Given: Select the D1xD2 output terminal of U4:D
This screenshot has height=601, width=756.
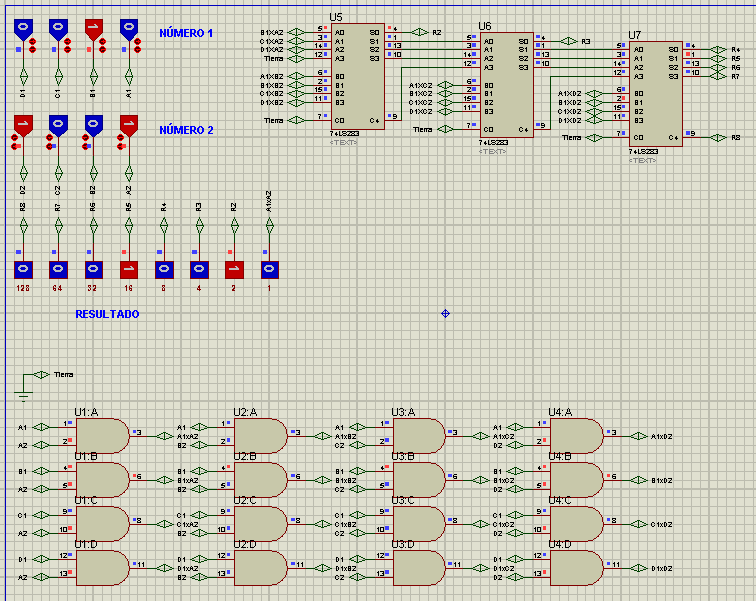Looking at the screenshot, I should point(639,568).
